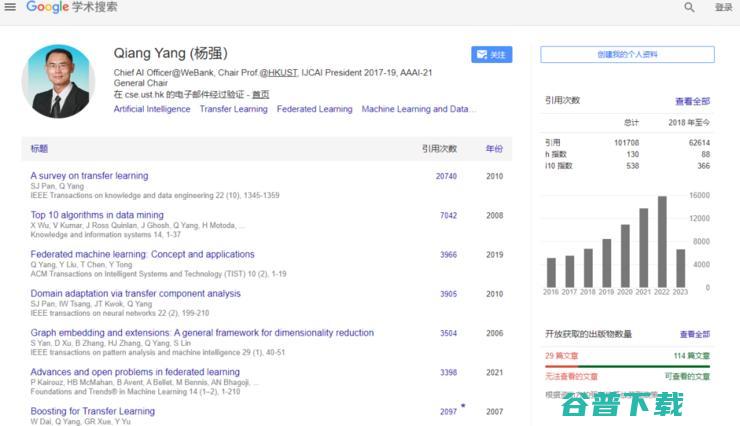
Task: Open 'Federated machine learning: Concept and applications'
Action: tap(143, 254)
